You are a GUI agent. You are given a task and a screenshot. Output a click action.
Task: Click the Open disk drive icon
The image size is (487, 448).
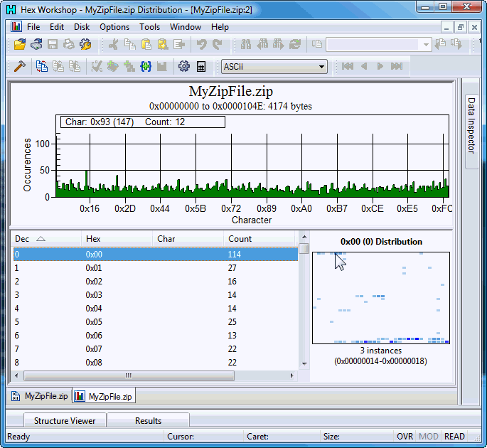36,44
